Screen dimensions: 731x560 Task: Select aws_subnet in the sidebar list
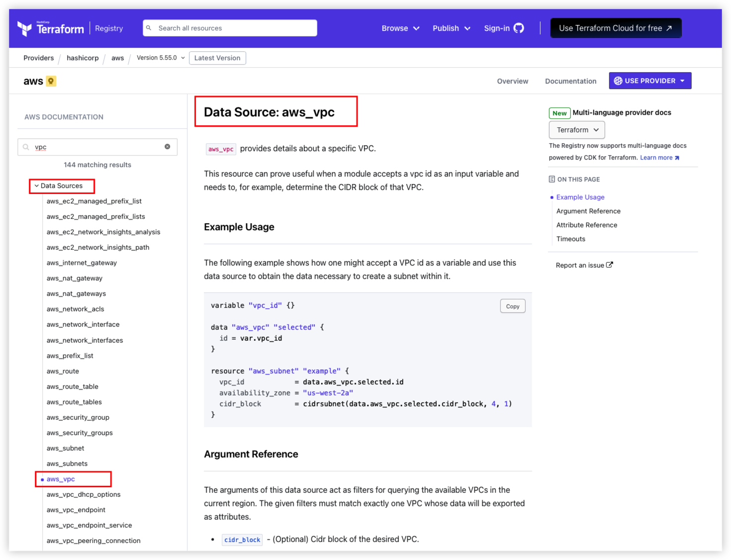coord(65,448)
